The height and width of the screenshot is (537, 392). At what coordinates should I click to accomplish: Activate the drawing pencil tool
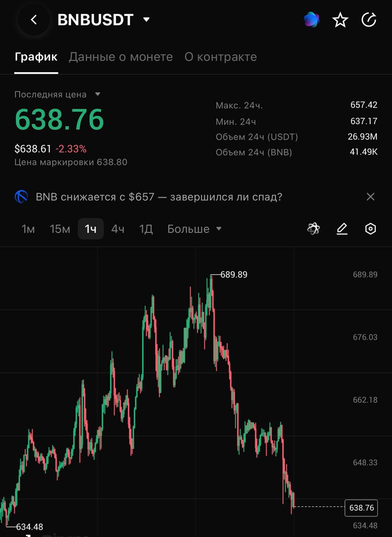pyautogui.click(x=342, y=229)
